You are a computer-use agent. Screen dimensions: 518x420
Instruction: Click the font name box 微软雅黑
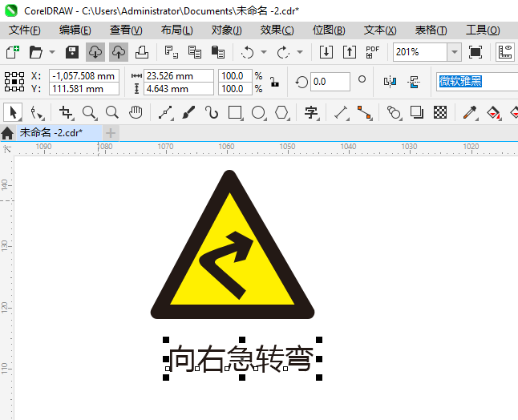(477, 82)
